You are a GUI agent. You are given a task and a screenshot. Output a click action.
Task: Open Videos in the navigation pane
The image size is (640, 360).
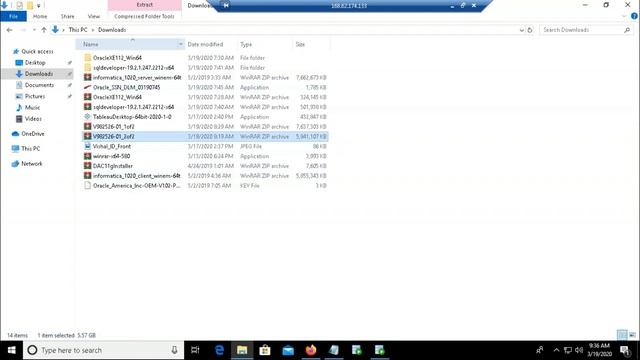click(x=33, y=119)
